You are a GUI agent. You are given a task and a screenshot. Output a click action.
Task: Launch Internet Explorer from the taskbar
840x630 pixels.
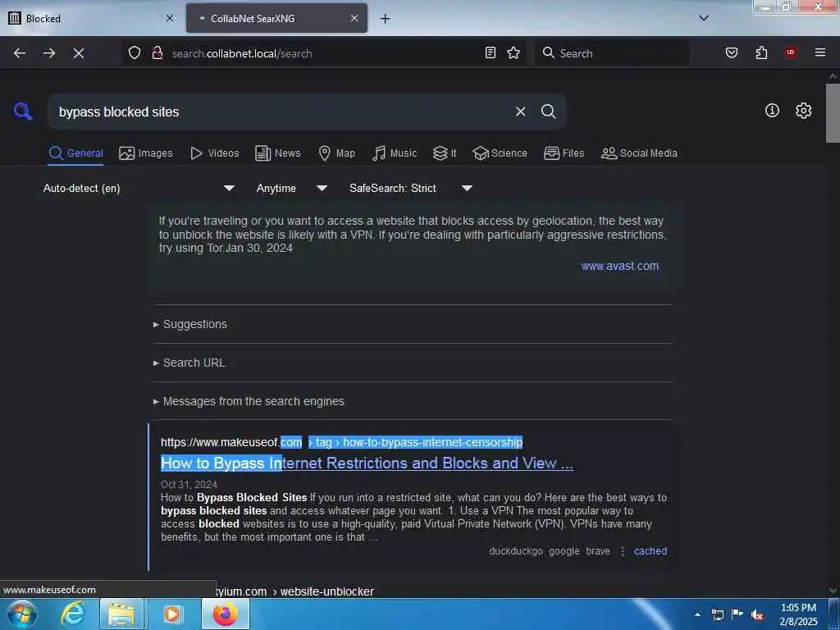(x=72, y=614)
